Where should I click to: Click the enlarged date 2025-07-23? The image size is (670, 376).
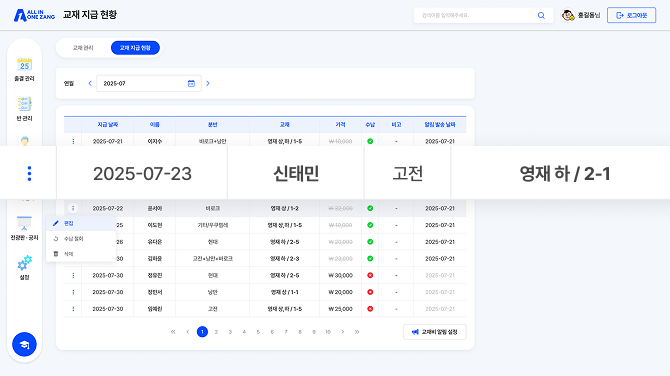click(x=142, y=174)
